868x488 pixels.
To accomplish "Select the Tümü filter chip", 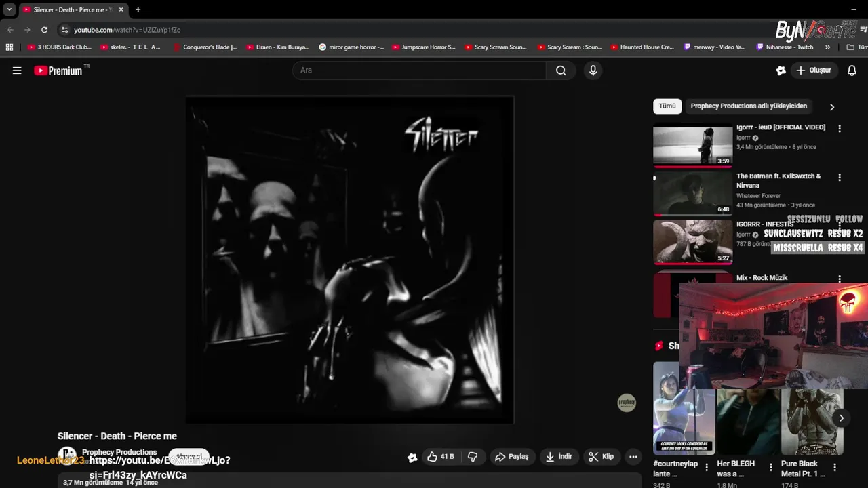I will 667,106.
